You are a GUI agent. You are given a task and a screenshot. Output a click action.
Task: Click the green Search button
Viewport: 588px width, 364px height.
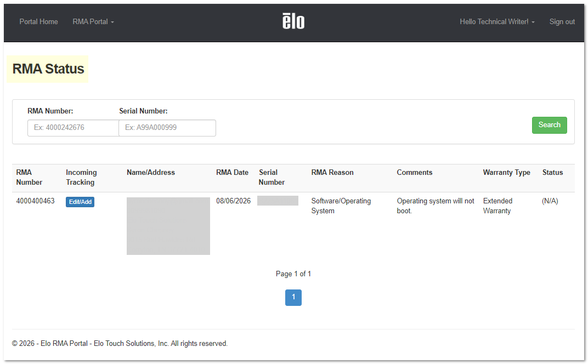(x=550, y=125)
